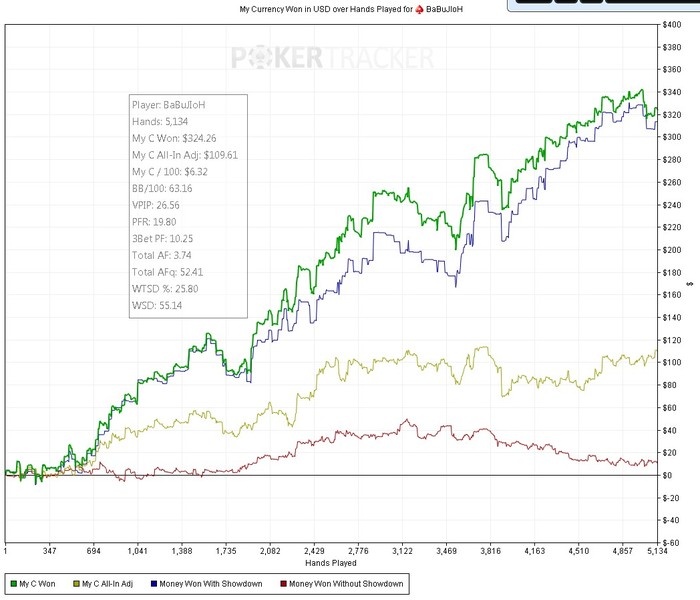This screenshot has width=700, height=600.
Task: Click the green My C Won legend swatch
Action: pos(13,583)
